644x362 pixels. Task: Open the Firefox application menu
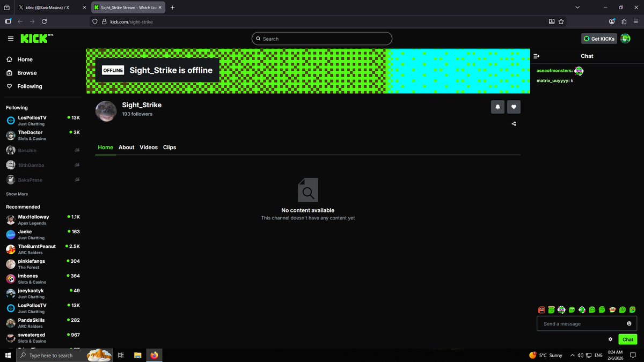tap(636, 21)
